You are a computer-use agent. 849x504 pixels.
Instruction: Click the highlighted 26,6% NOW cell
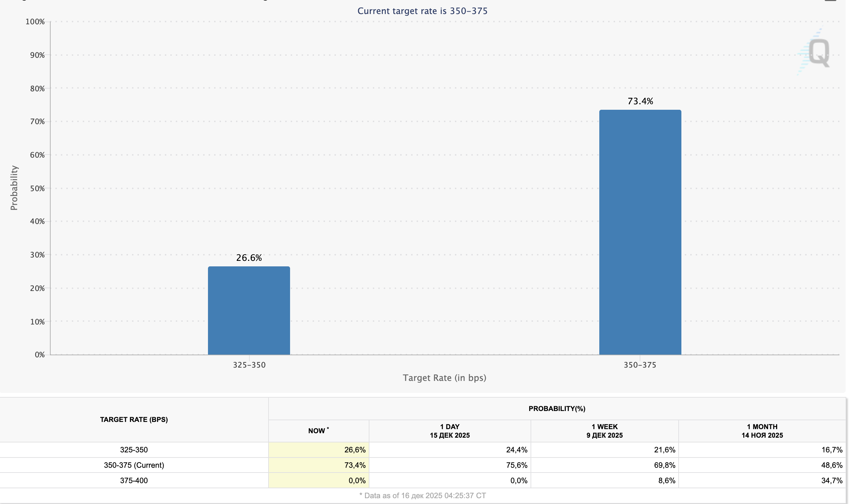pos(355,450)
